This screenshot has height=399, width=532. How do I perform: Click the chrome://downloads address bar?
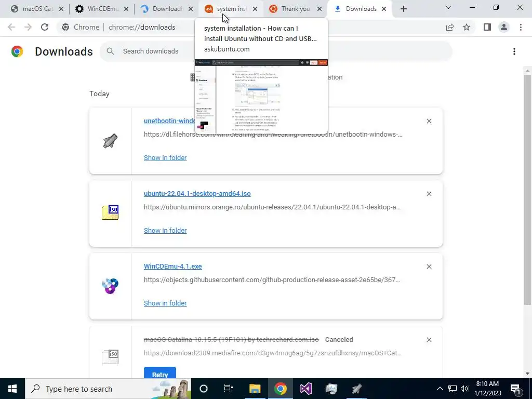[x=142, y=27]
